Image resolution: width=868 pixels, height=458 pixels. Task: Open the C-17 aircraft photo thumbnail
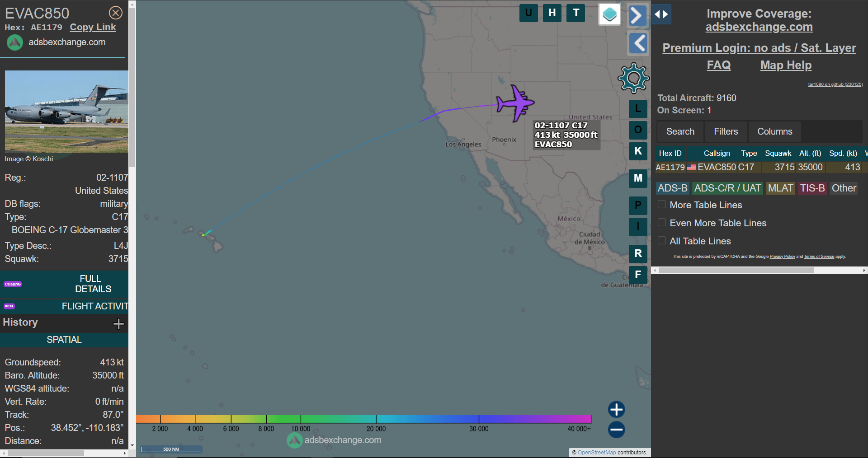pyautogui.click(x=66, y=111)
